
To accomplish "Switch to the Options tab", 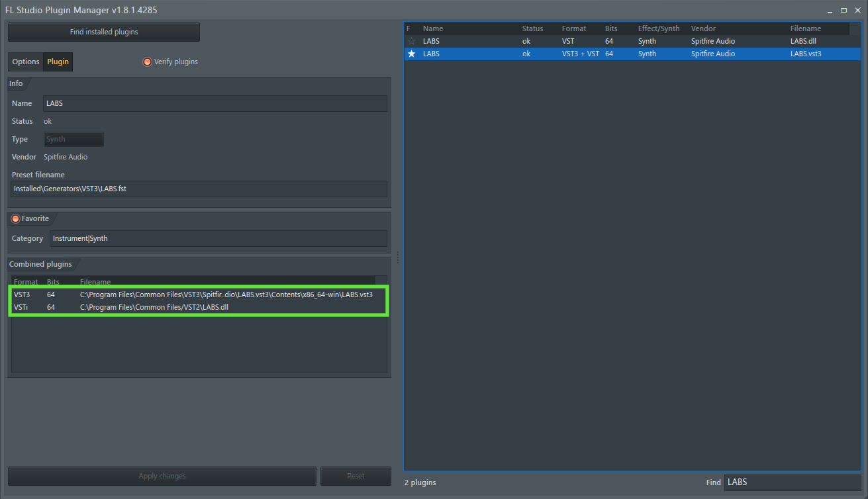I will [x=26, y=62].
